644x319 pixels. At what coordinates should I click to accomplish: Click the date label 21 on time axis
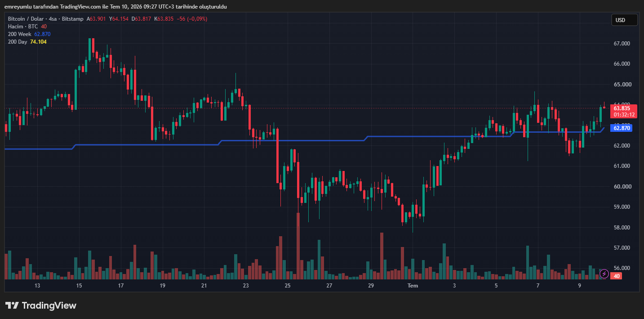(x=204, y=286)
